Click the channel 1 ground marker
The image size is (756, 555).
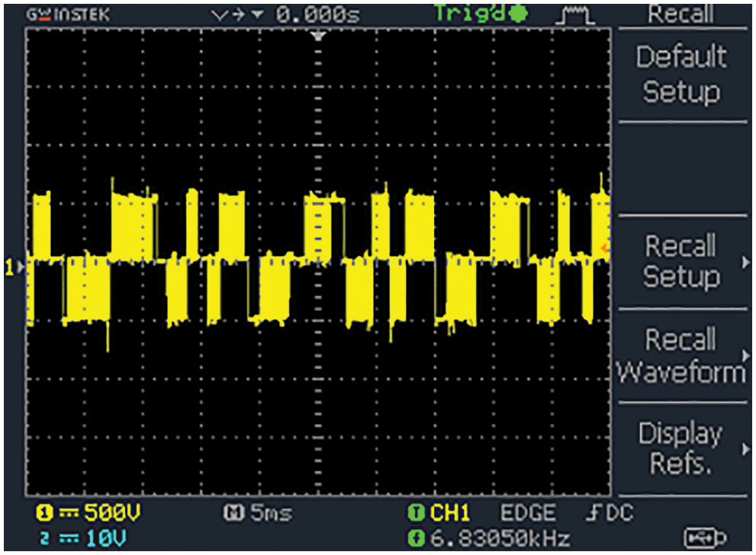click(11, 267)
